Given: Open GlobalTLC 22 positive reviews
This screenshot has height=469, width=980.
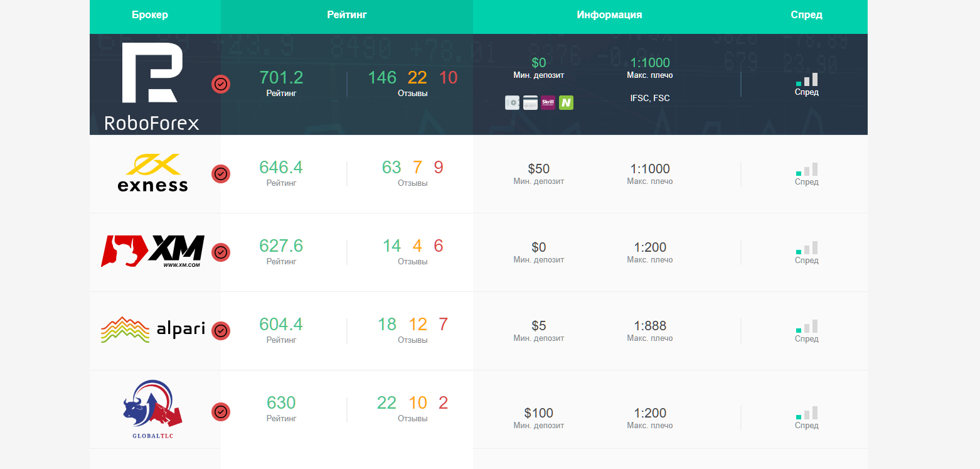Looking at the screenshot, I should [387, 403].
